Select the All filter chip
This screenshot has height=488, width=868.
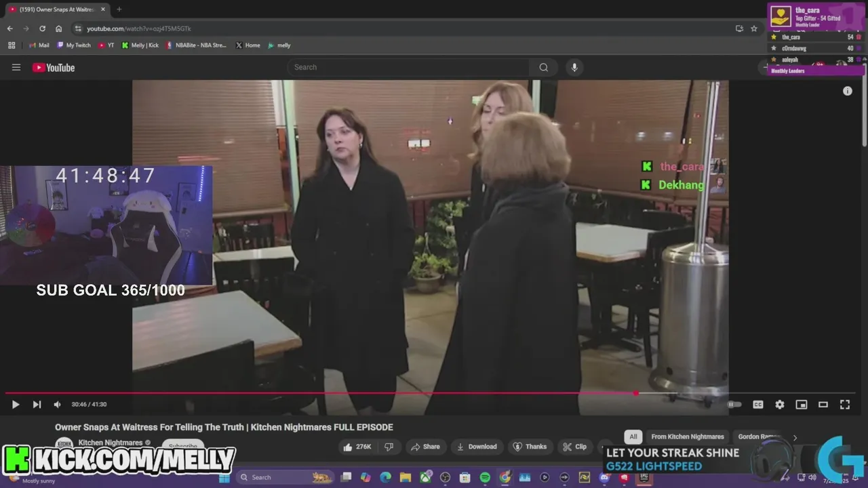pyautogui.click(x=633, y=436)
